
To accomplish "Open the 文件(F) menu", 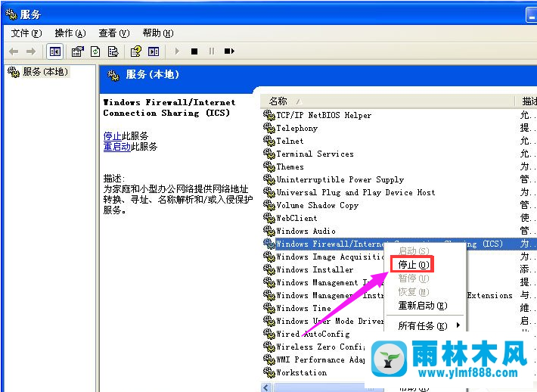I will [26, 33].
